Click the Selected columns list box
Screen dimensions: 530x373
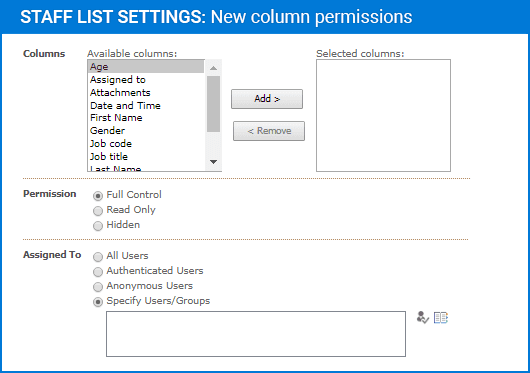pos(383,116)
